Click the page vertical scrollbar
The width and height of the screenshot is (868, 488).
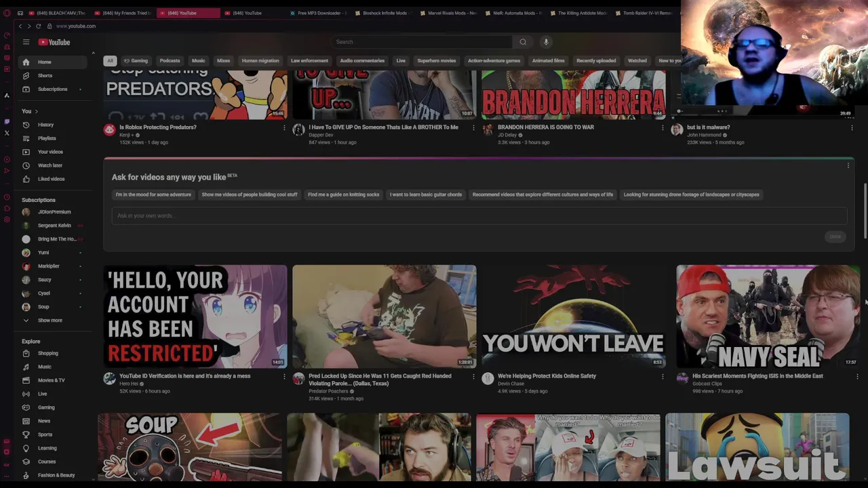(x=865, y=210)
